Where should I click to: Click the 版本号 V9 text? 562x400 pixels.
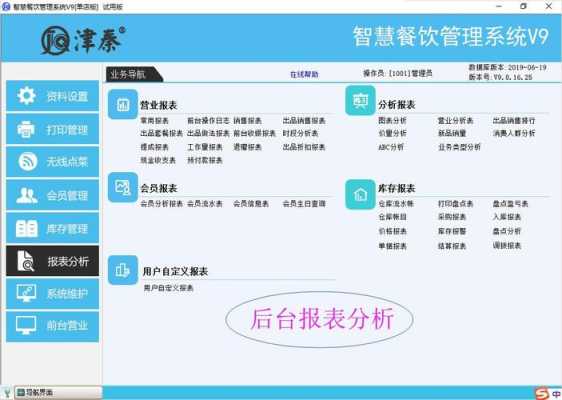point(500,77)
